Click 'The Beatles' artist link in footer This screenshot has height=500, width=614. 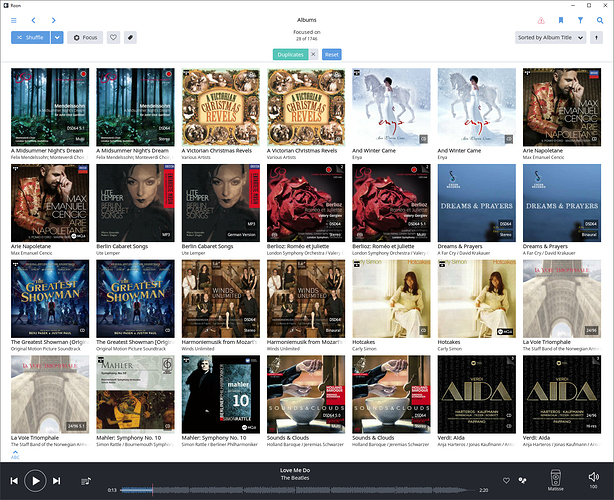pyautogui.click(x=295, y=478)
